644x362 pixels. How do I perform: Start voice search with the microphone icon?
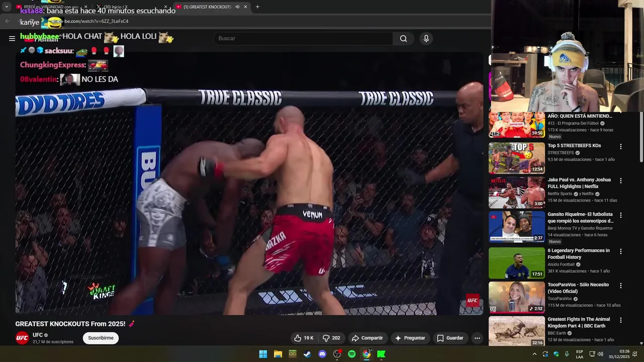coord(426,39)
